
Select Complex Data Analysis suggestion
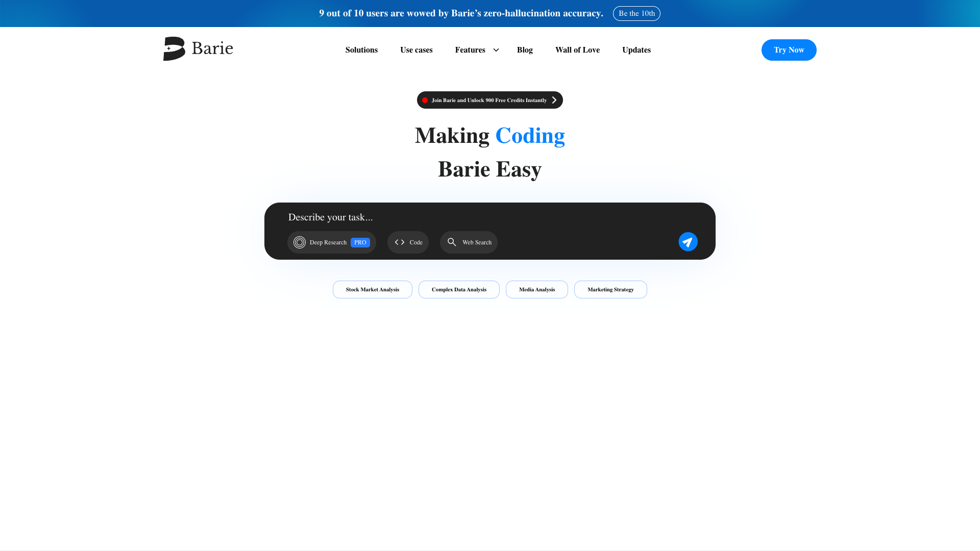click(x=459, y=289)
